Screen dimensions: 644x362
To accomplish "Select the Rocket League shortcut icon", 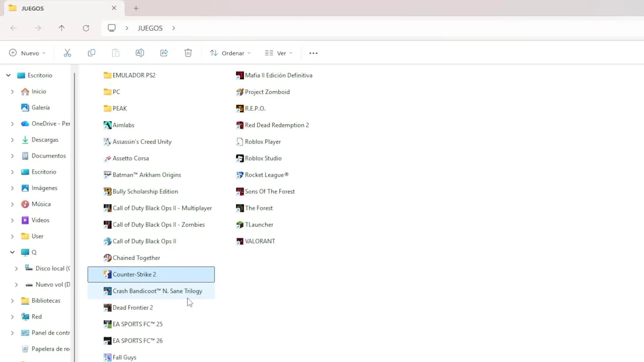I will (x=239, y=174).
